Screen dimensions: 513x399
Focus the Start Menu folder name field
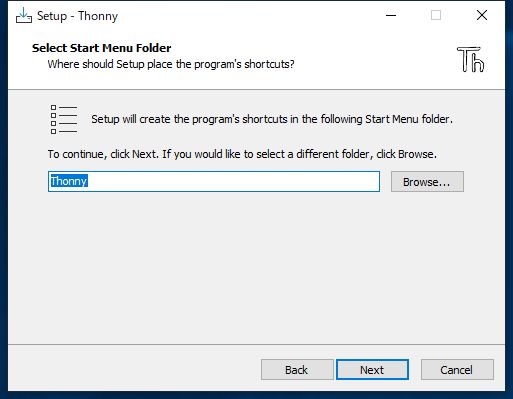(214, 182)
